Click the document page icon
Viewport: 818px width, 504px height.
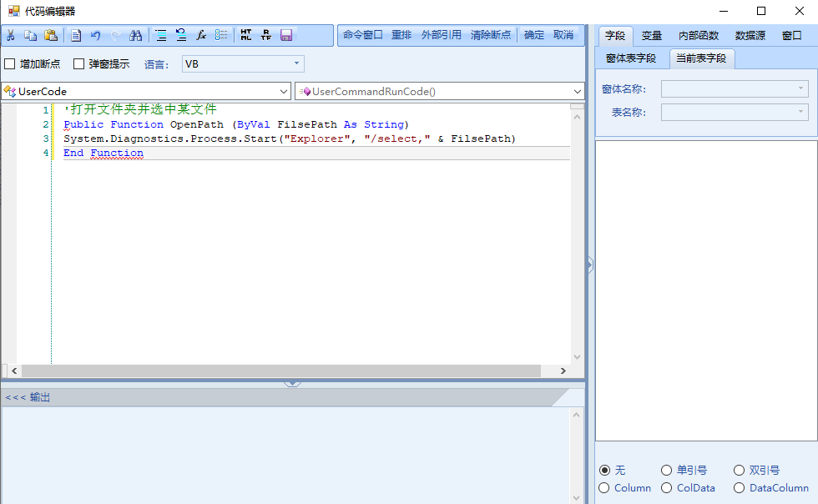(x=76, y=36)
